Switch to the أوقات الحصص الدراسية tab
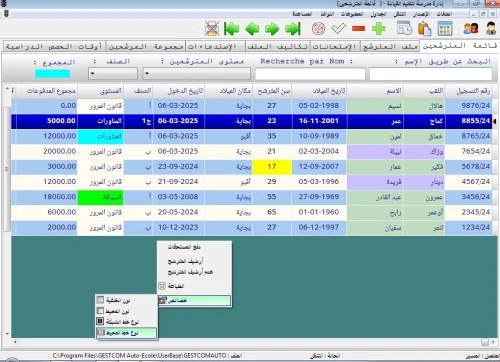 54,46
